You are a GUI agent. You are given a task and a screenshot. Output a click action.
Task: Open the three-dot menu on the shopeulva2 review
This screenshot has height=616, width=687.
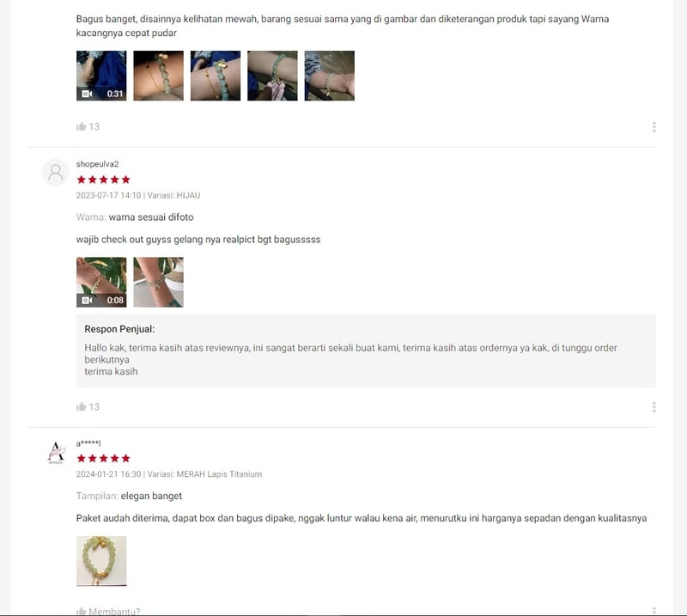pos(654,407)
